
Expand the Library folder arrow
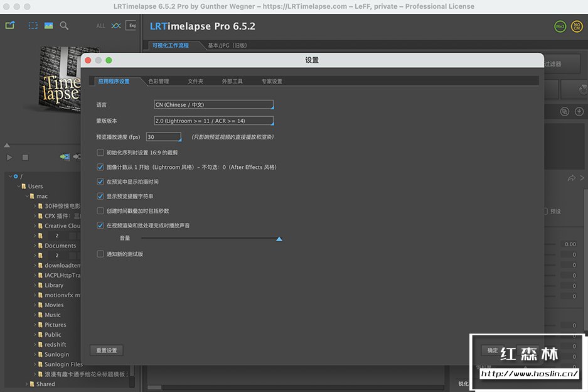[35, 285]
